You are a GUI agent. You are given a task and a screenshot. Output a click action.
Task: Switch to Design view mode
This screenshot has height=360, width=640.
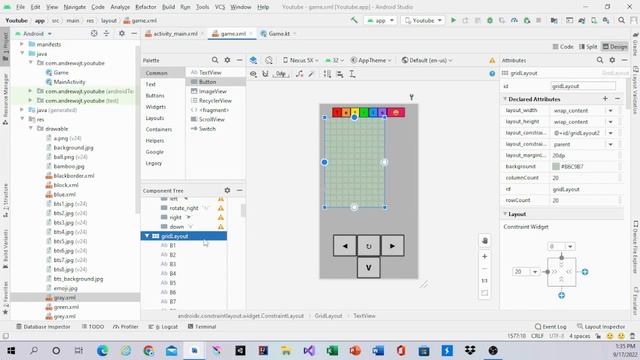[x=615, y=47]
